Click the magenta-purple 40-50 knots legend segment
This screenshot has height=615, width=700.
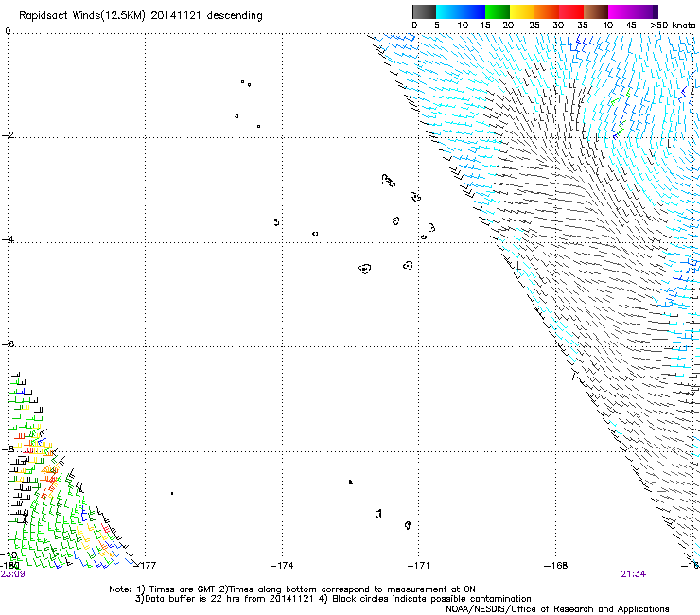(633, 11)
